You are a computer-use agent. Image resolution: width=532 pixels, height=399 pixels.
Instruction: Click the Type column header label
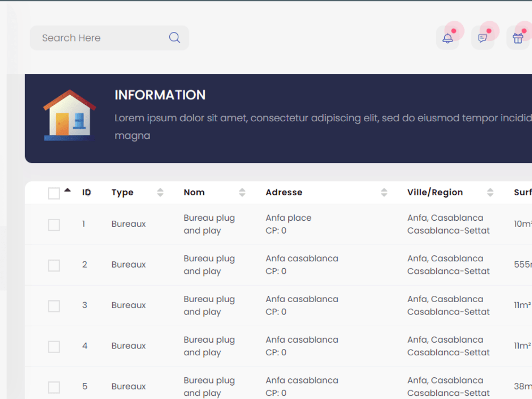[x=122, y=193]
